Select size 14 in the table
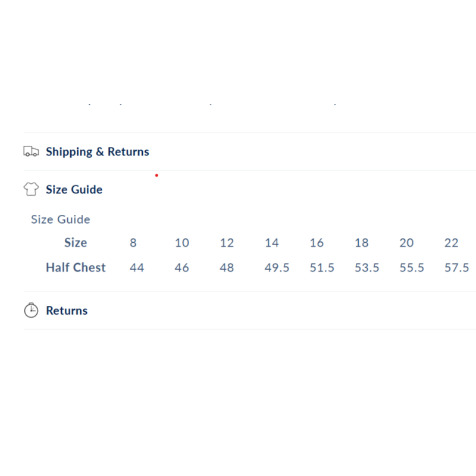 coord(272,243)
